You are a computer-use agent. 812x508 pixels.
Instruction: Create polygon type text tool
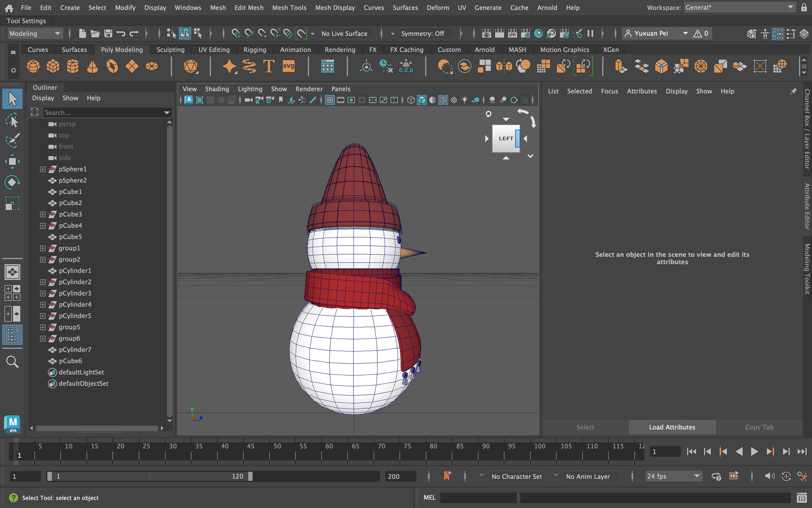(269, 66)
